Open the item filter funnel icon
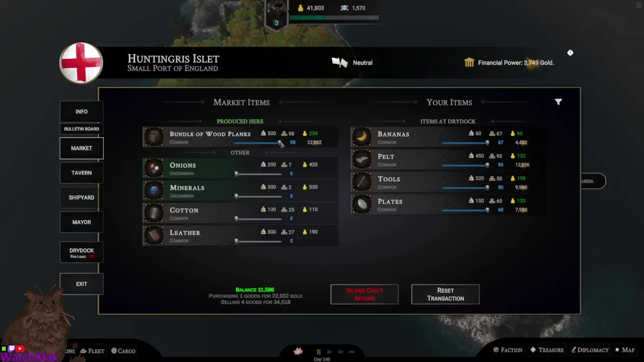The image size is (644, 362). click(558, 102)
